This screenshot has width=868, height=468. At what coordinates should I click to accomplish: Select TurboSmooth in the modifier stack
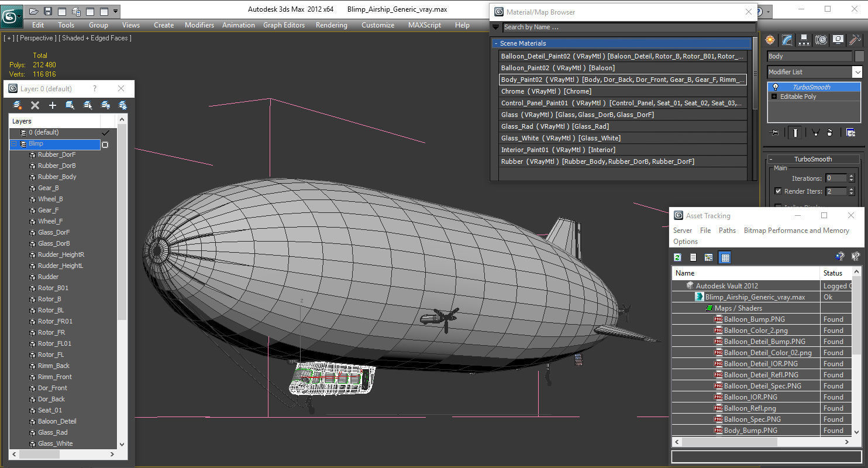pyautogui.click(x=814, y=87)
